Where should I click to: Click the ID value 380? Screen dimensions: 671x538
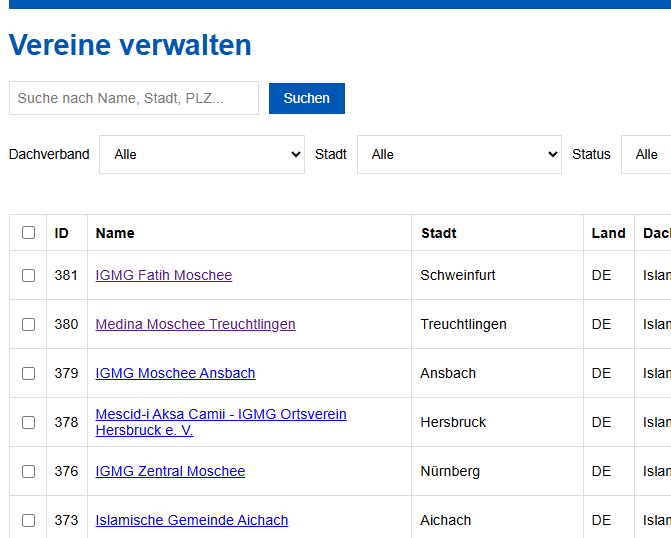(66, 324)
